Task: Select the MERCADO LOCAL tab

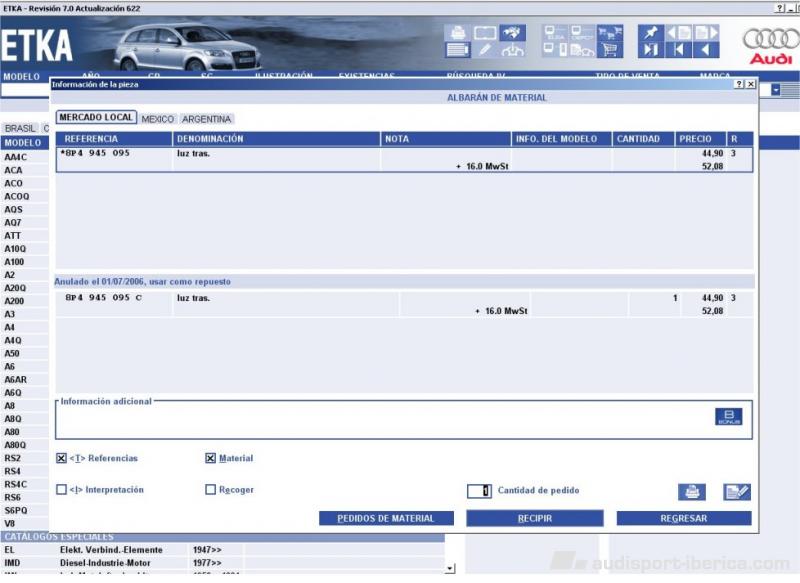Action: [95, 118]
